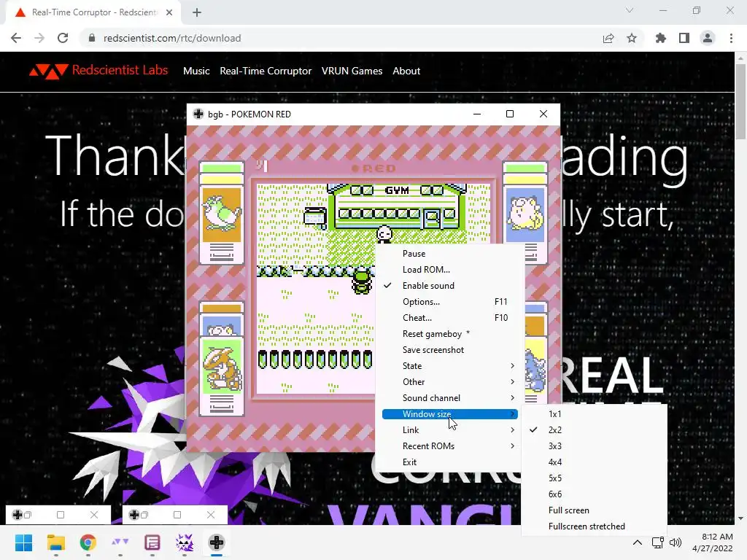Click the bgb gamepad icon in the title bar
747x560 pixels.
click(x=198, y=114)
